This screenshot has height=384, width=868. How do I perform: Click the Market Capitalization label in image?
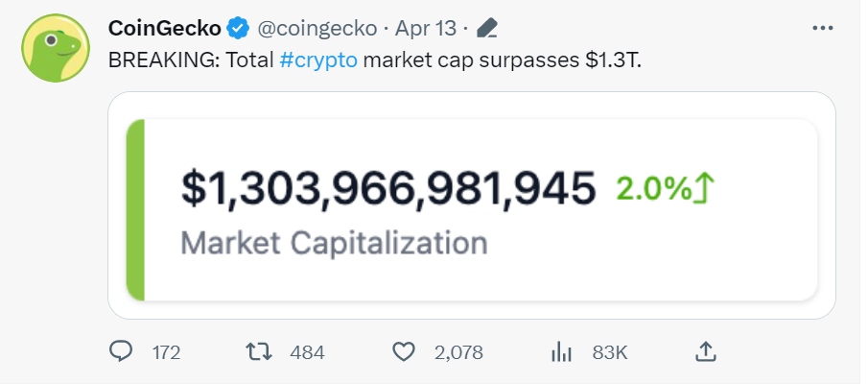click(334, 241)
